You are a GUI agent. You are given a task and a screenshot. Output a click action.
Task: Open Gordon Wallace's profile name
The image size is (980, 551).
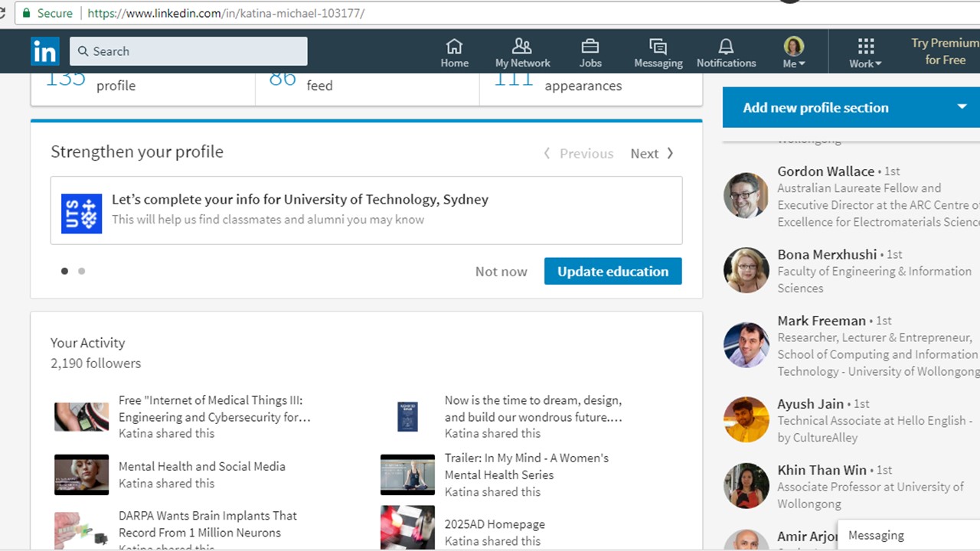click(825, 171)
